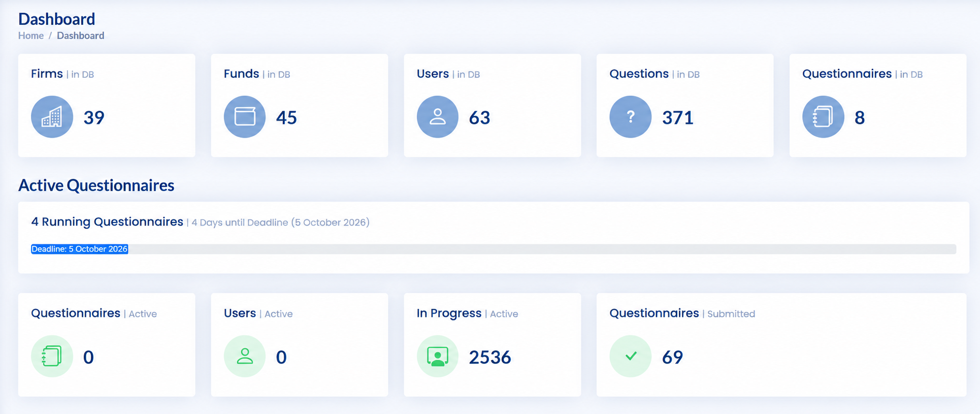
Task: Click the Users person icon in DB
Action: (438, 117)
